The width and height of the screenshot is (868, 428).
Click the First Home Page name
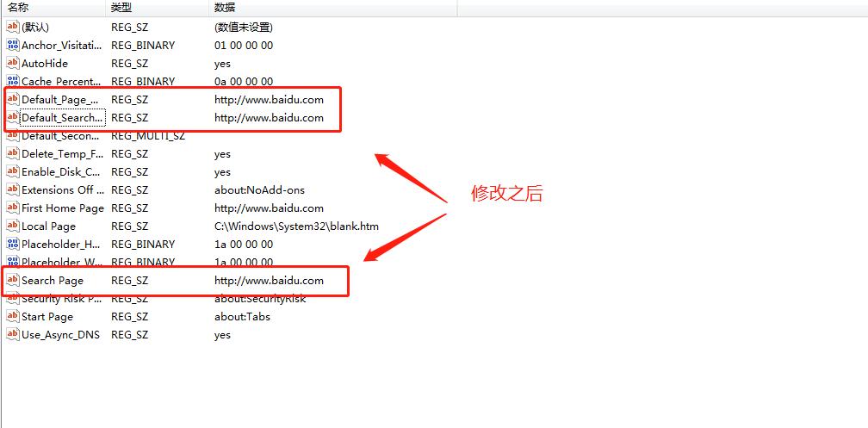tap(63, 208)
